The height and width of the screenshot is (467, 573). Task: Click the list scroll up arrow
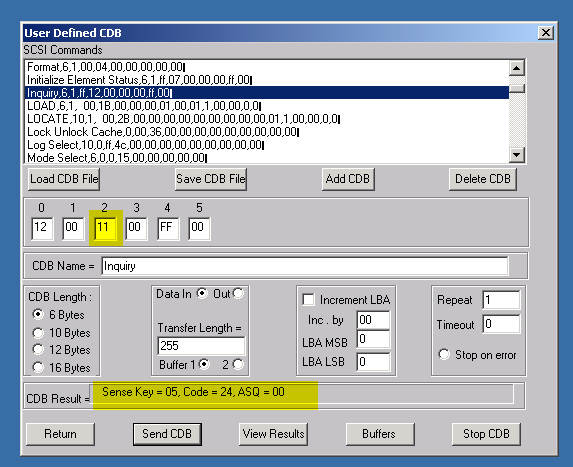click(517, 68)
